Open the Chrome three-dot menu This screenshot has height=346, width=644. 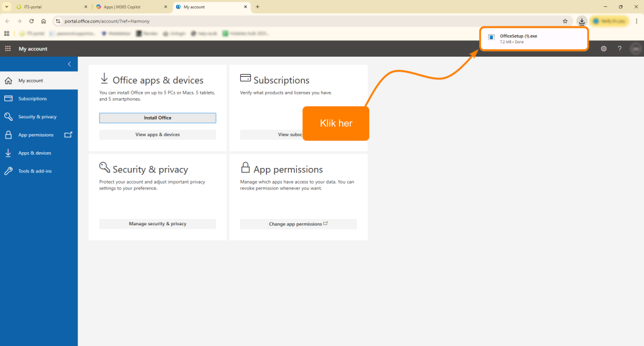click(636, 21)
